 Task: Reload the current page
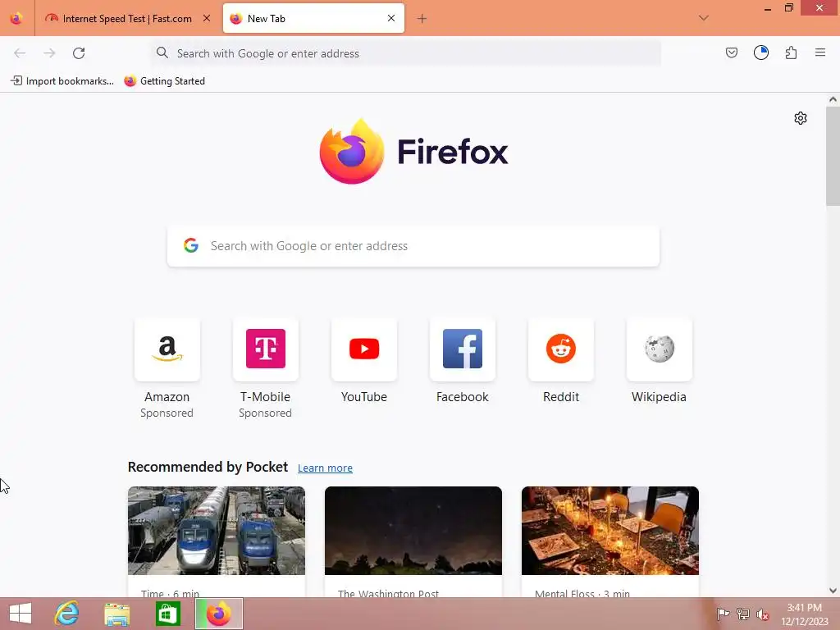(79, 53)
